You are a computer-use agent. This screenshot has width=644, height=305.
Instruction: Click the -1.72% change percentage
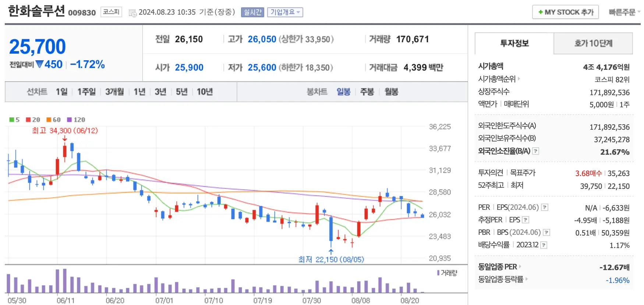point(88,64)
